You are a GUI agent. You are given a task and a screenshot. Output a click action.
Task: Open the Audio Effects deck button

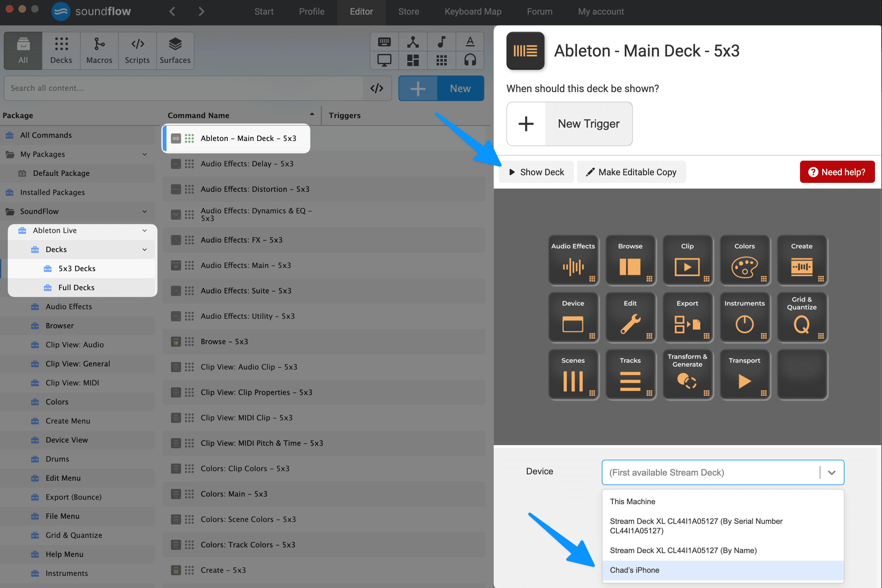pyautogui.click(x=573, y=260)
